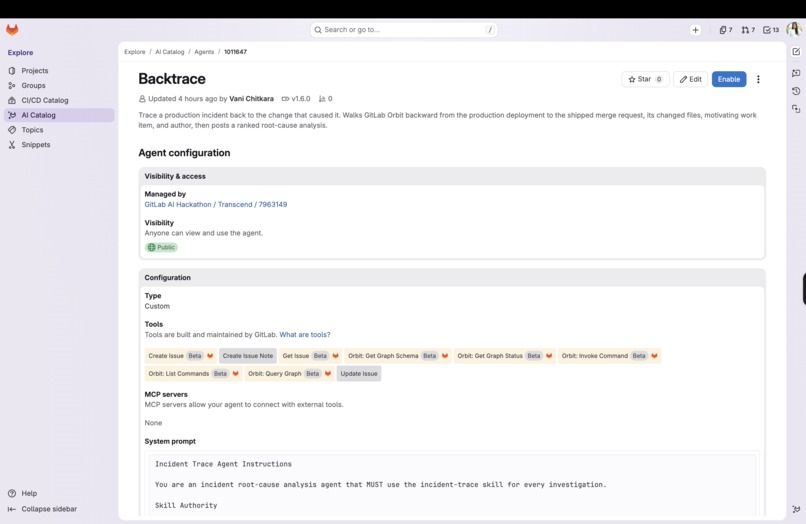This screenshot has width=806, height=524.
Task: Click author name Vani Chitkara
Action: tap(251, 99)
